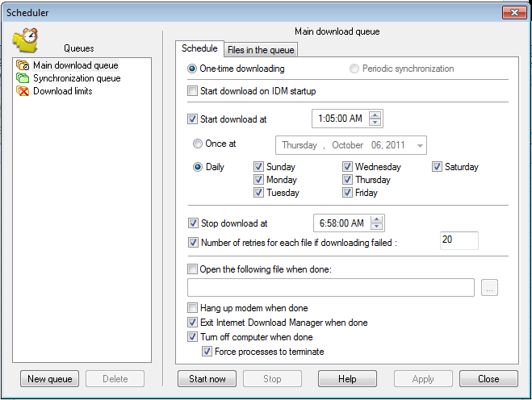
Task: Toggle Stop download at checkbox
Action: 193,223
